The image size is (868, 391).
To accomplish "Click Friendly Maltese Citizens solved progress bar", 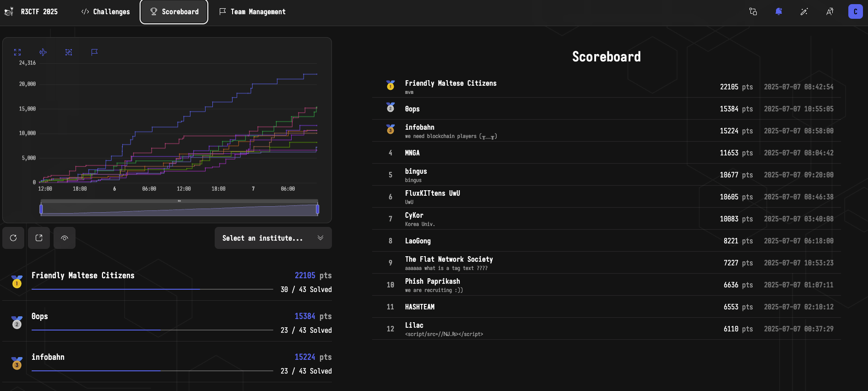I will [152, 289].
